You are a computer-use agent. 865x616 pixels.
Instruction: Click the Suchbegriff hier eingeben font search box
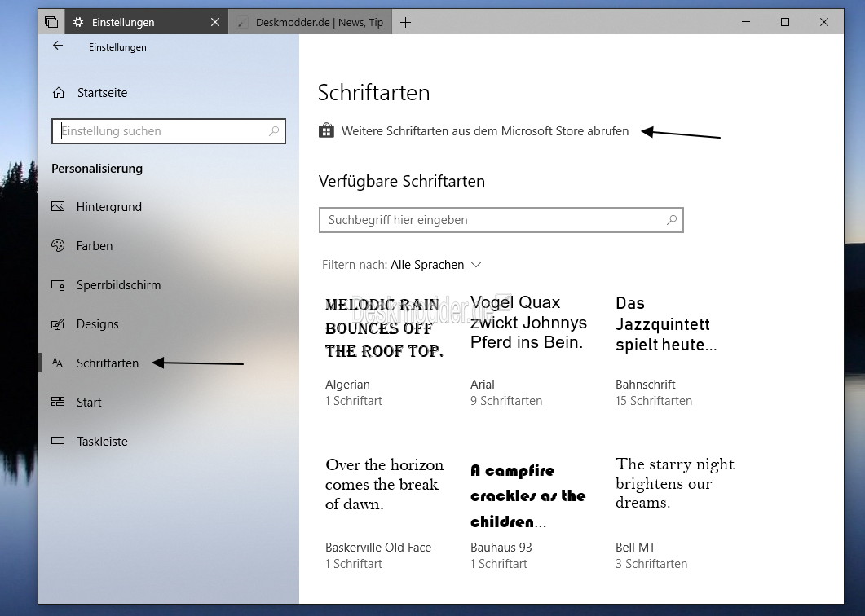click(x=493, y=220)
